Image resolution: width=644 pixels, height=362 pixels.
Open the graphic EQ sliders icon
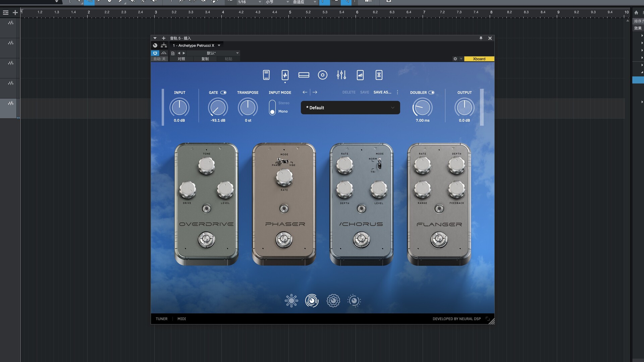[x=341, y=75]
